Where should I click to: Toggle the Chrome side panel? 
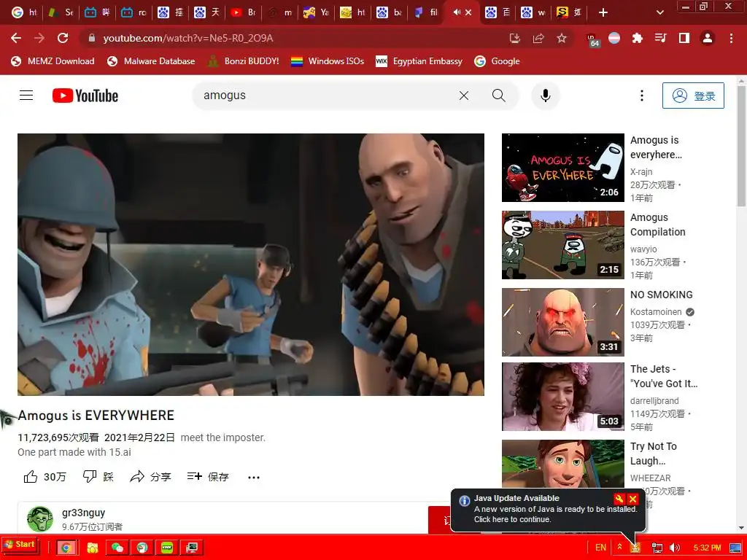pos(684,38)
